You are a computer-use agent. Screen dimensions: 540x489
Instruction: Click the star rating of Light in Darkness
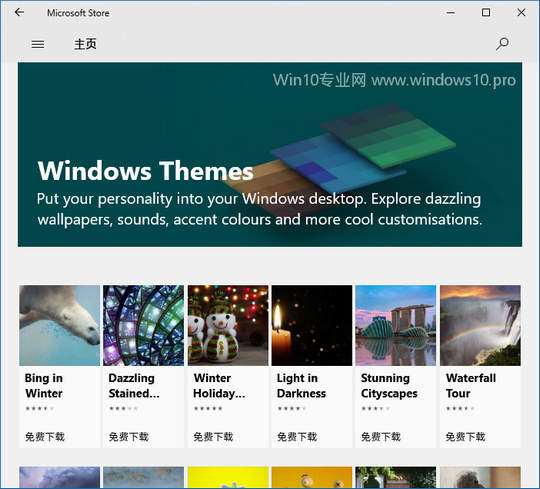(x=292, y=409)
